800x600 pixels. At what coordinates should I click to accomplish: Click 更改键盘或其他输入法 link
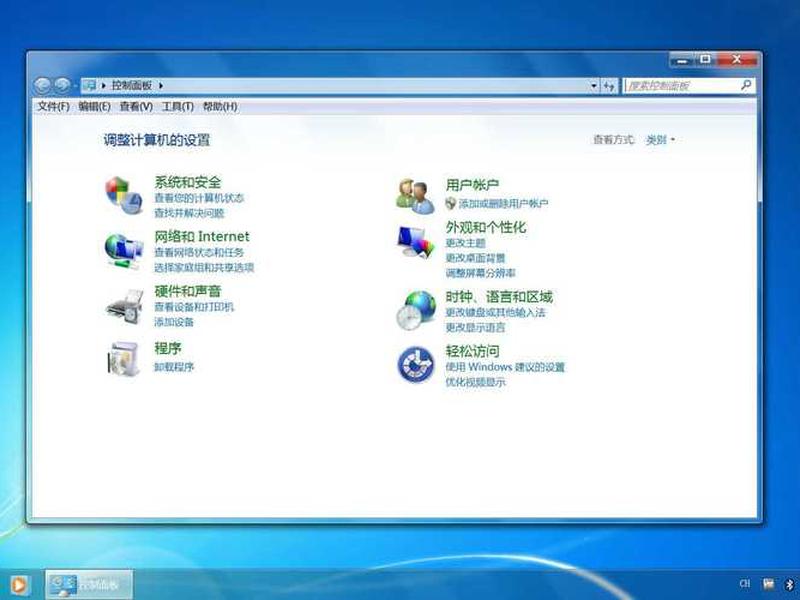click(495, 312)
